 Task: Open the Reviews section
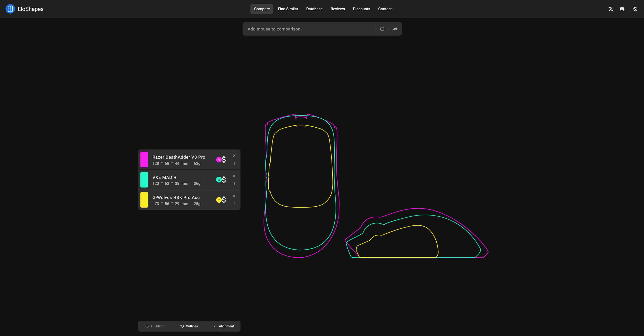337,9
